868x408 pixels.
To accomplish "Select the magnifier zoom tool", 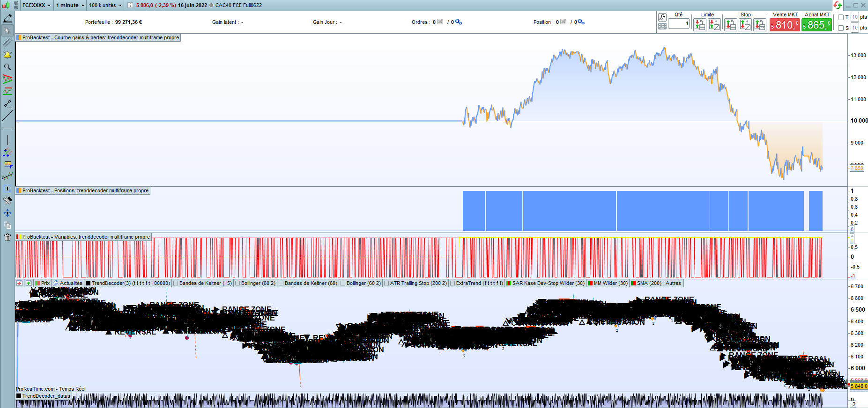I will 7,67.
